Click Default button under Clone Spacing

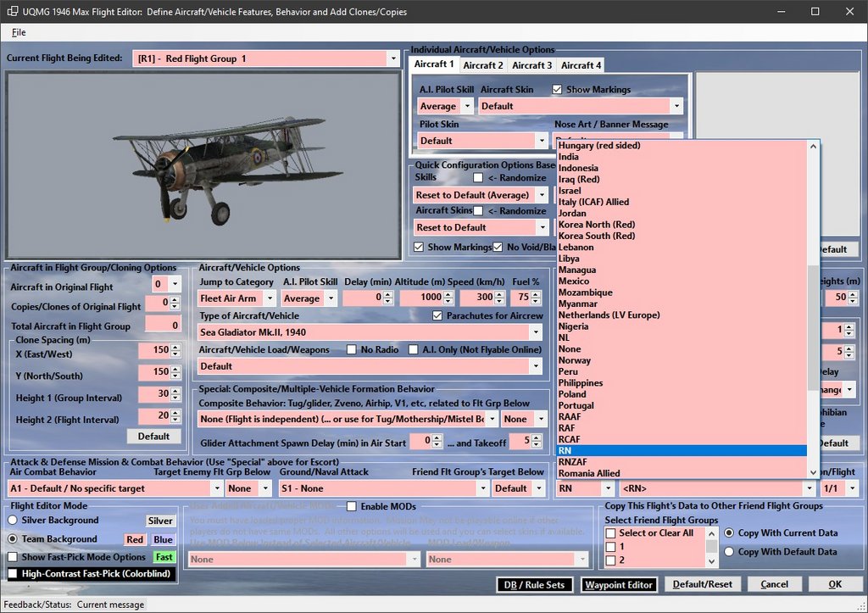[x=153, y=437]
